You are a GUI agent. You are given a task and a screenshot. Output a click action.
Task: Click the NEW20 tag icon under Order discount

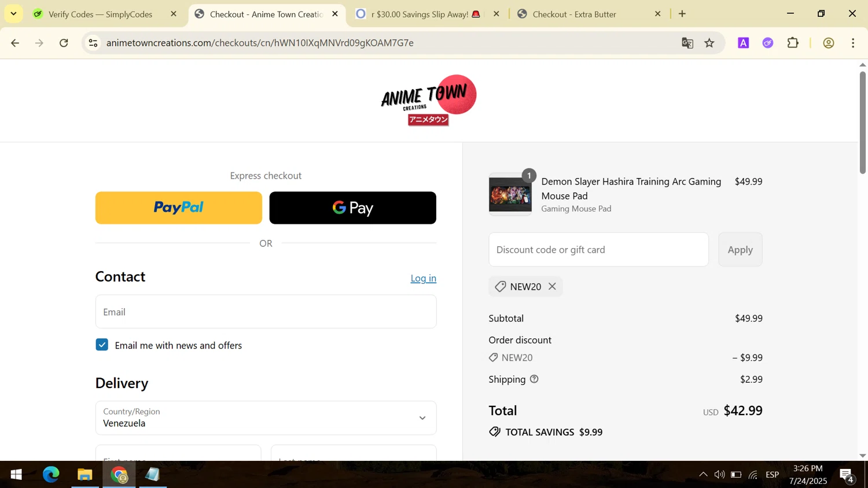tap(493, 357)
